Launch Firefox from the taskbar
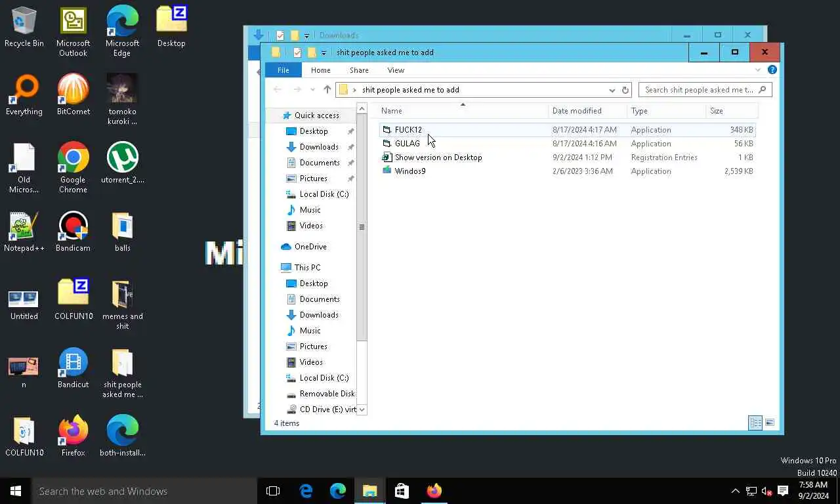840x504 pixels. tap(434, 491)
